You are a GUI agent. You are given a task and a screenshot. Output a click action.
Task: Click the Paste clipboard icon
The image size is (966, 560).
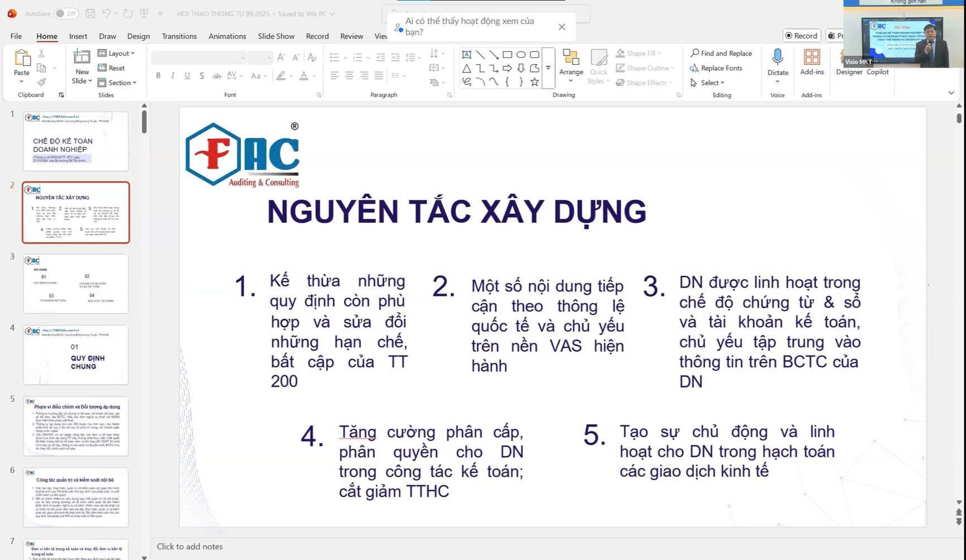coord(22,59)
